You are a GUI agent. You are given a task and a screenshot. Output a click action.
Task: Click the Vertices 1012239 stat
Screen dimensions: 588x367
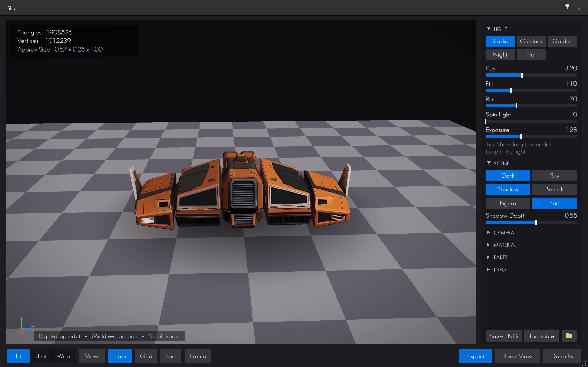pyautogui.click(x=44, y=41)
